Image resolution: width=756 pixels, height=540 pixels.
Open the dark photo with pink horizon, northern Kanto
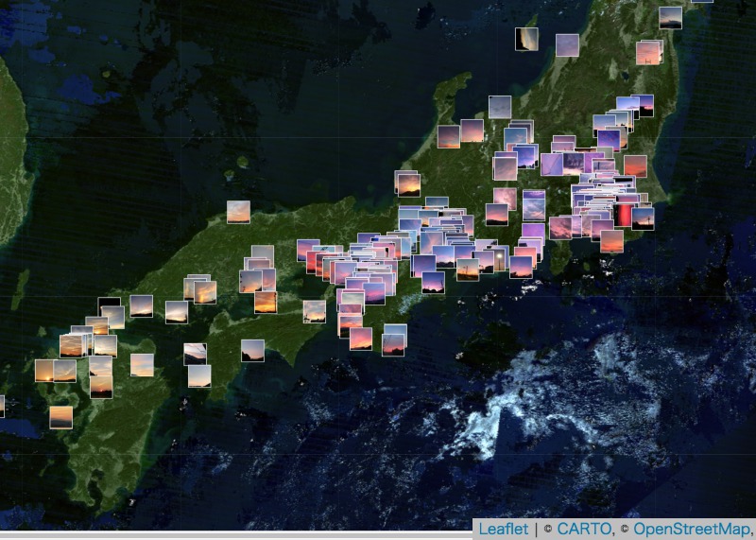coord(644,105)
